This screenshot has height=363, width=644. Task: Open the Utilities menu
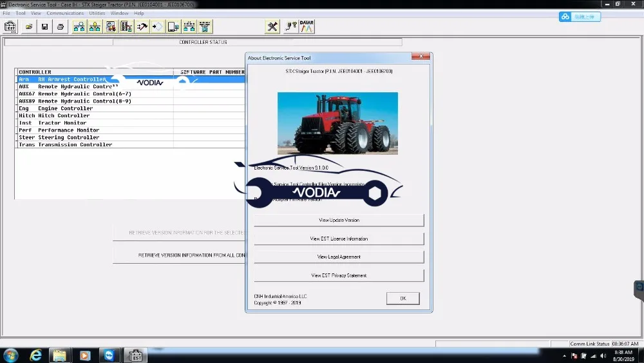(x=97, y=13)
